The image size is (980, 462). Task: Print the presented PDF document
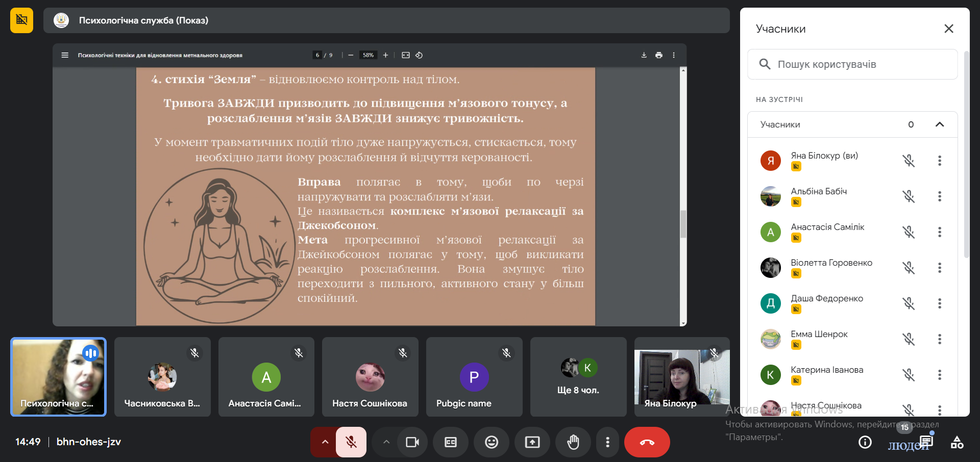tap(659, 55)
